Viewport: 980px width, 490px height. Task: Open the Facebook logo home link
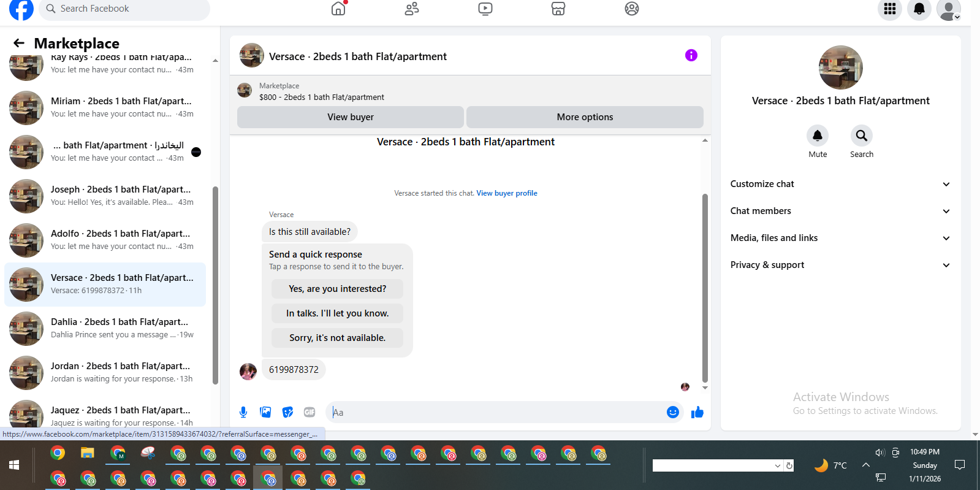point(21,9)
